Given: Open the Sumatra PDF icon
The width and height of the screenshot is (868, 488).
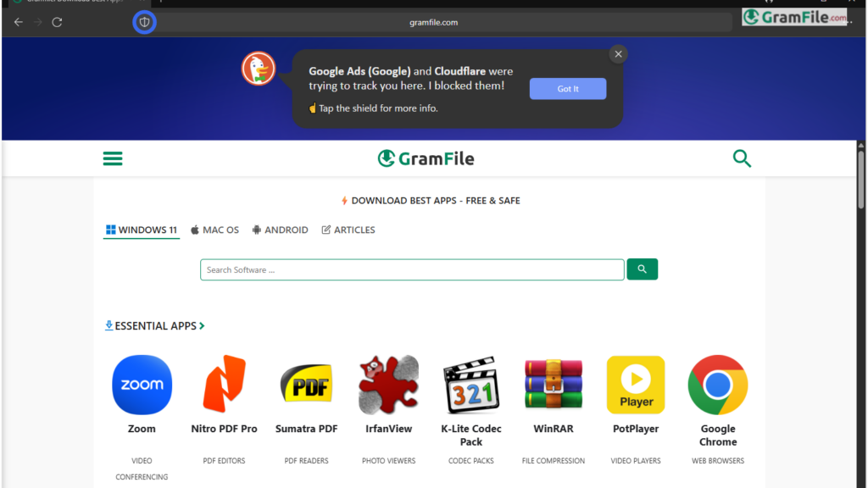Looking at the screenshot, I should [x=306, y=383].
